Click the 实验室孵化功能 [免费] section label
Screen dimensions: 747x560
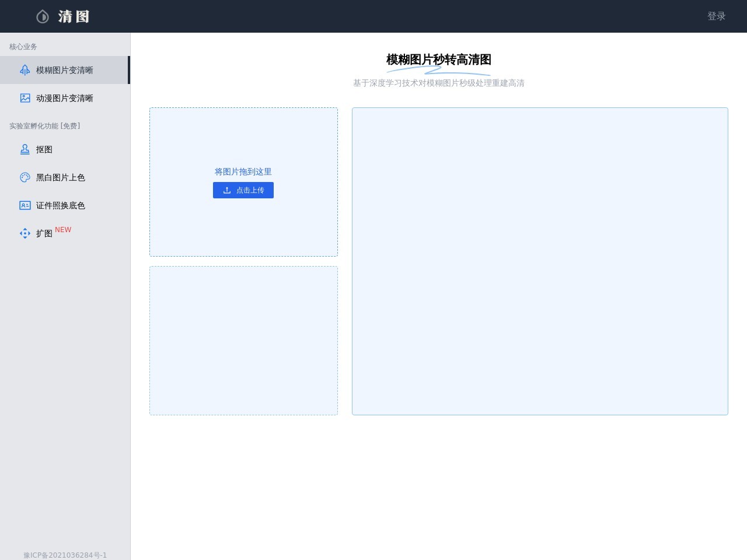[45, 126]
